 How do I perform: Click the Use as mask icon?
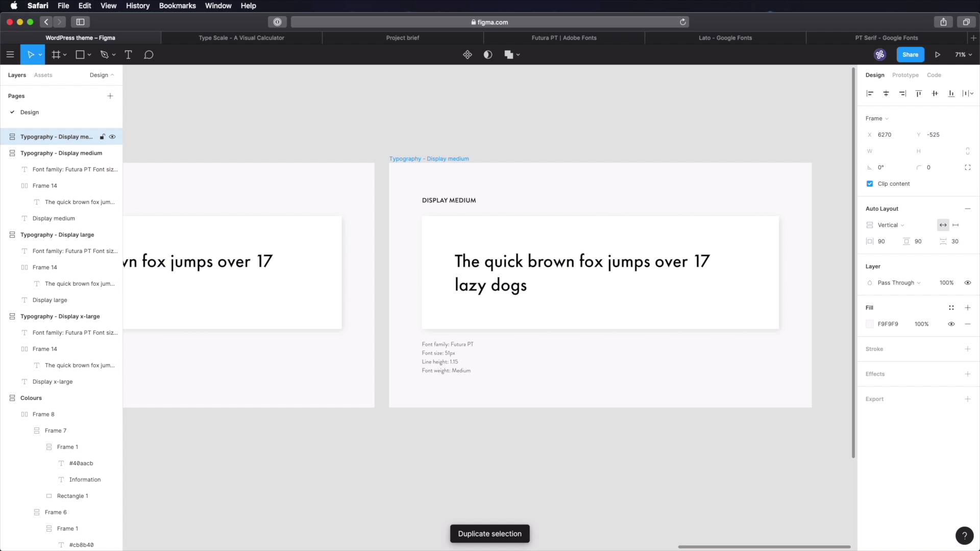[x=488, y=55]
